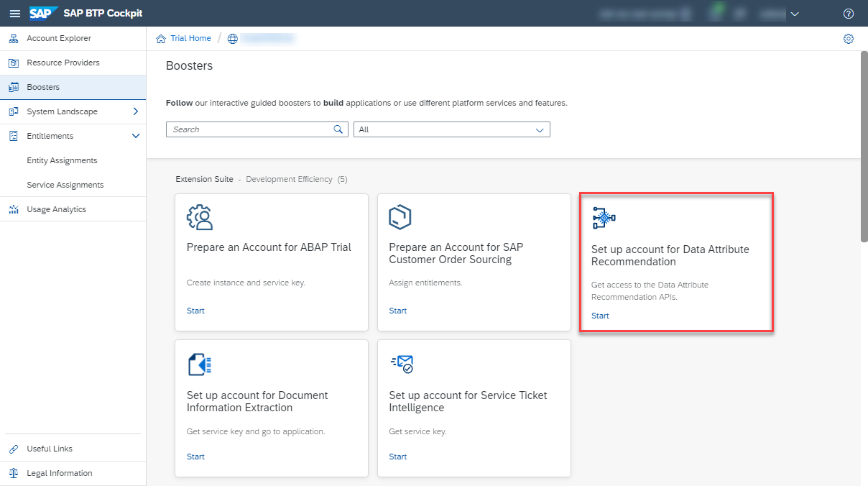Go to Trial Home breadcrumb link
868x486 pixels.
[190, 39]
